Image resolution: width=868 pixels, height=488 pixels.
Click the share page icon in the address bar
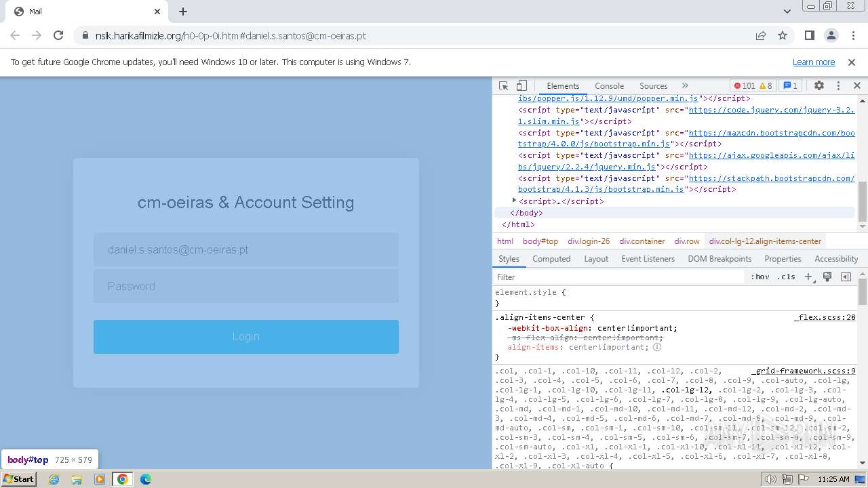point(761,35)
